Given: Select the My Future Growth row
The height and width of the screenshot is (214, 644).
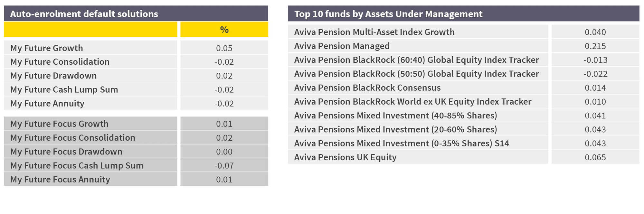Looking at the screenshot, I should (x=136, y=48).
